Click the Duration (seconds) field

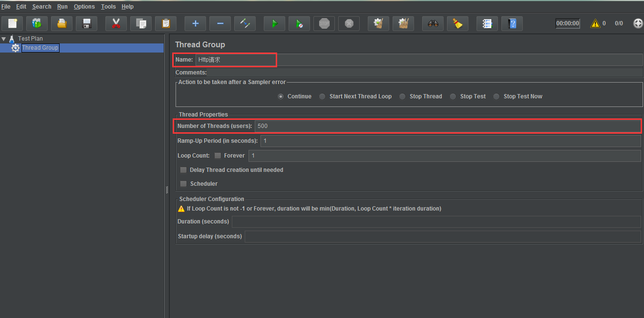click(x=436, y=222)
